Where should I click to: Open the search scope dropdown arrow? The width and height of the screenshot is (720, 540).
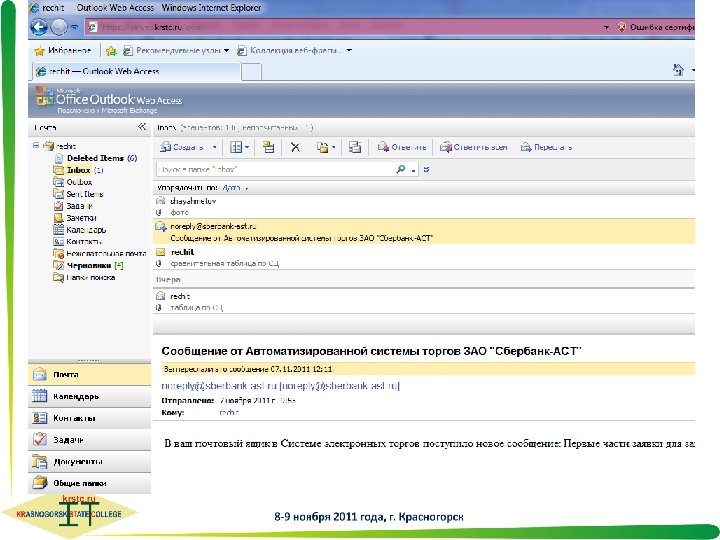(413, 170)
